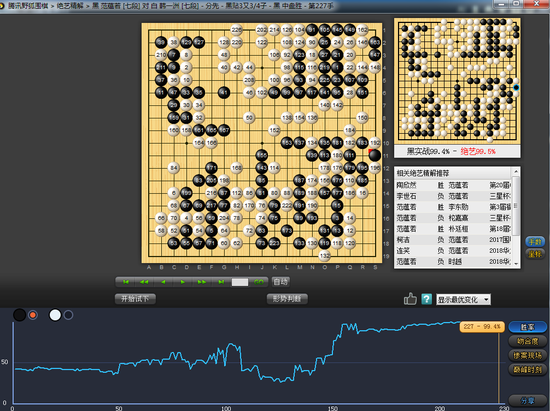Click the latest black stone with red marker
This screenshot has height=411, width=550.
tap(375, 155)
